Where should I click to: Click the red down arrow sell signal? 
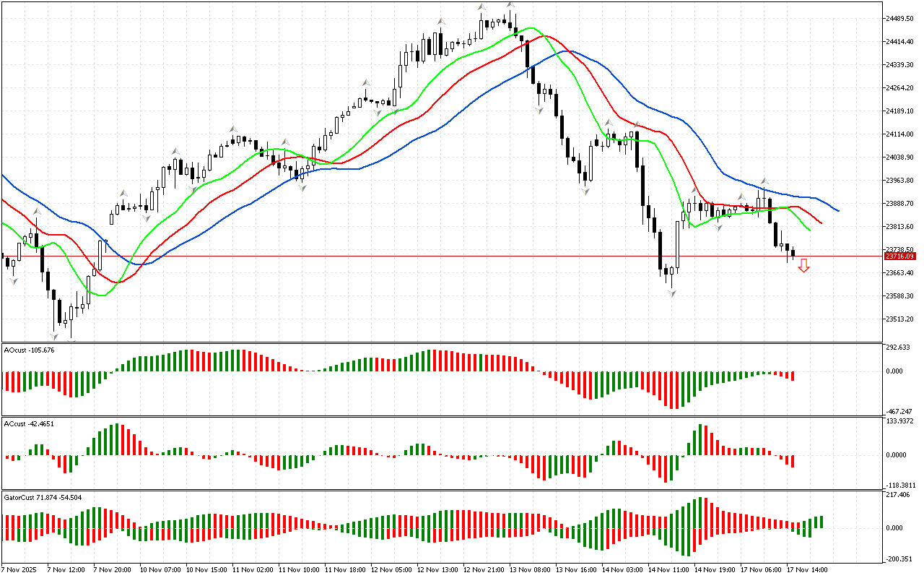(803, 266)
